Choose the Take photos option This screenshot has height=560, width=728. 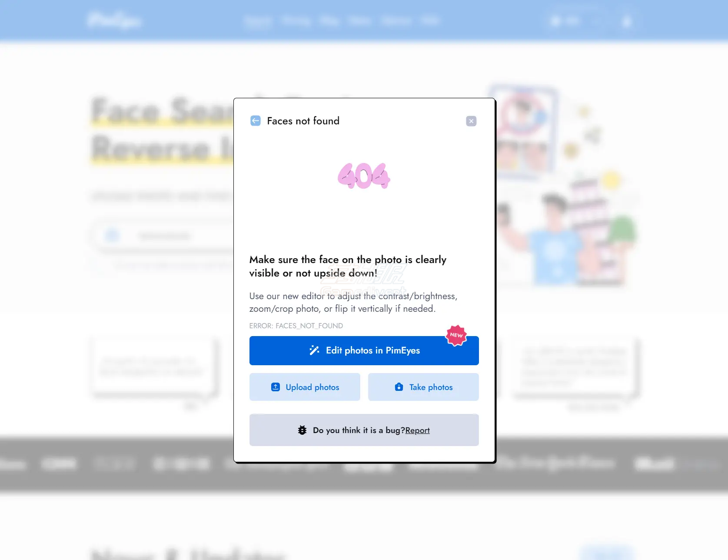423,387
